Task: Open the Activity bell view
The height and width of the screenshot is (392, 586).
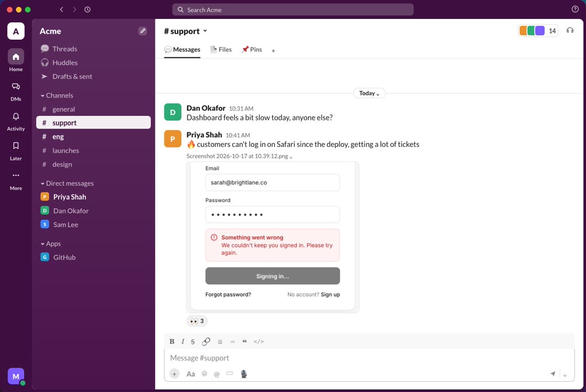Action: click(16, 121)
